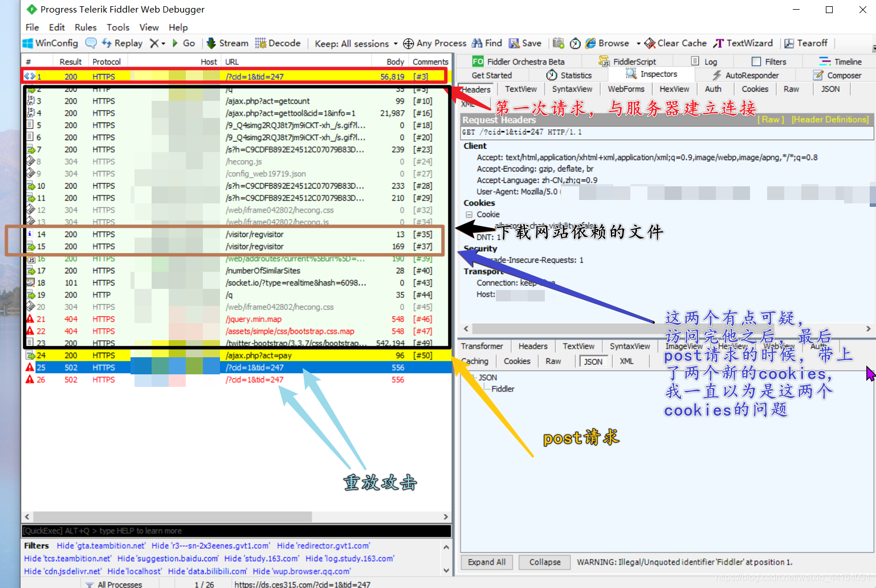This screenshot has height=588, width=876.
Task: Click the camera screenshot icon
Action: click(559, 43)
